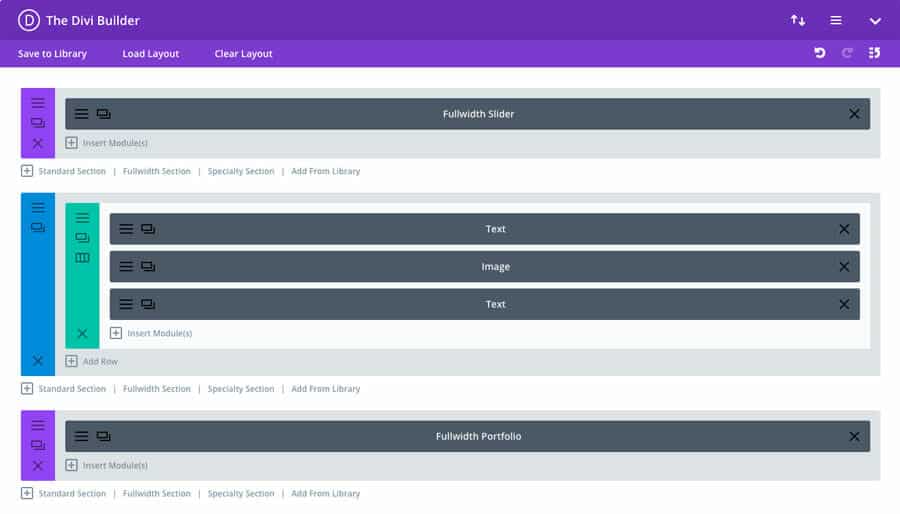
Task: Duplicate the Fullwidth Portfolio module
Action: coord(103,436)
